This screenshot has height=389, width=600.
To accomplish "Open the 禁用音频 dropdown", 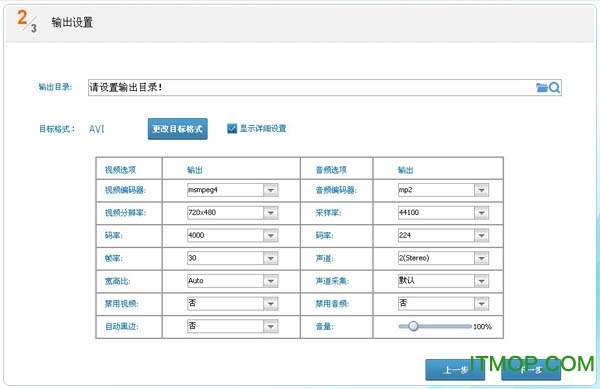I will click(443, 304).
